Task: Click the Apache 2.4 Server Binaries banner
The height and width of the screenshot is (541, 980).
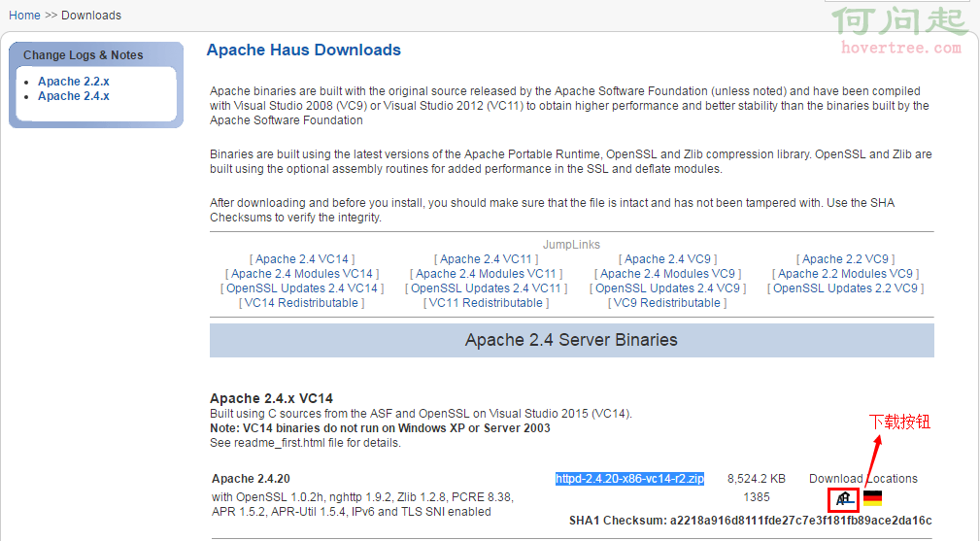Action: point(571,340)
